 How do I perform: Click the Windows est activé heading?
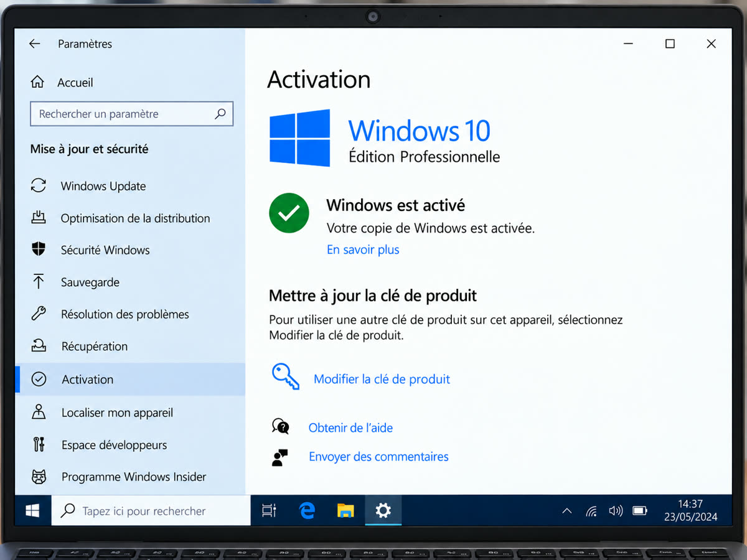click(396, 205)
